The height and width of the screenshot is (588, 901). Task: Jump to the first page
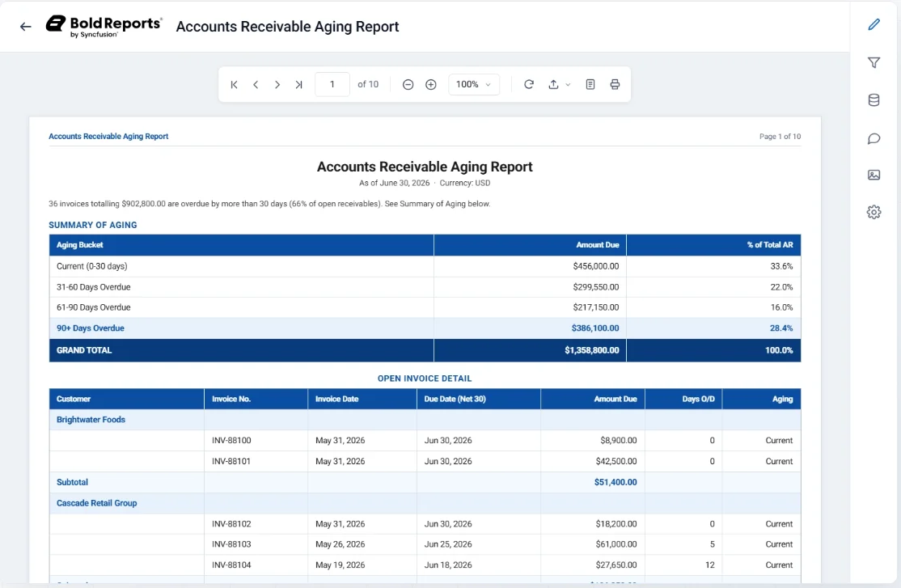click(x=234, y=84)
